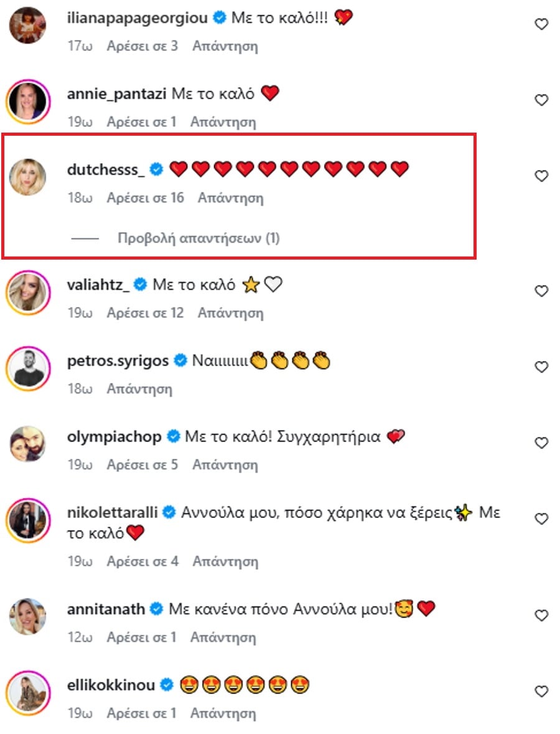560x734 pixels.
Task: Tap the heart next to dutchesss_ comment
Action: click(541, 176)
